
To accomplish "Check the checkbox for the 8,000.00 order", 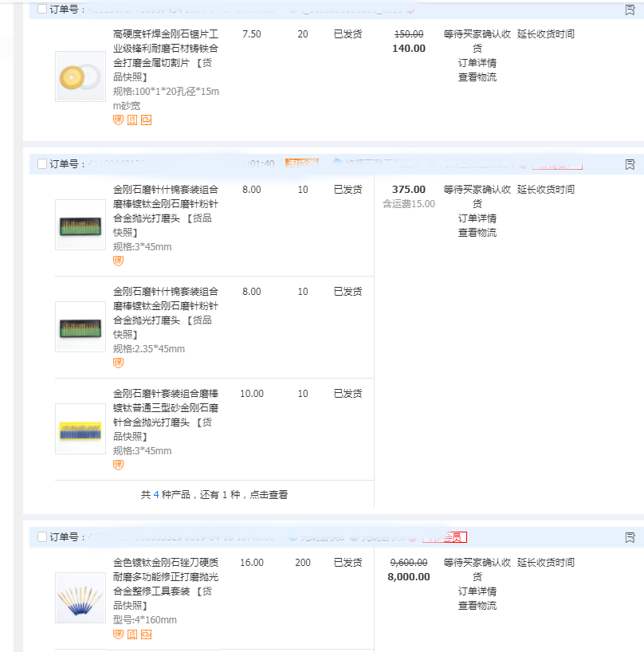I will coord(41,538).
